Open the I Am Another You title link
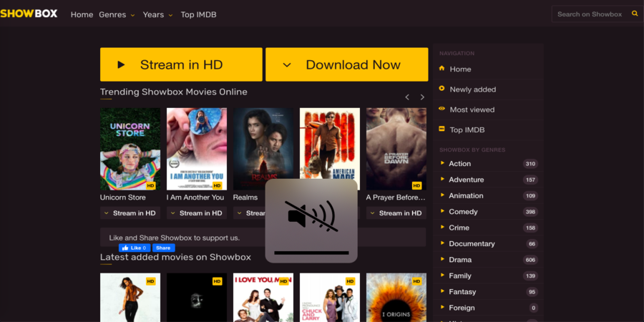Image resolution: width=644 pixels, height=322 pixels. click(x=195, y=197)
